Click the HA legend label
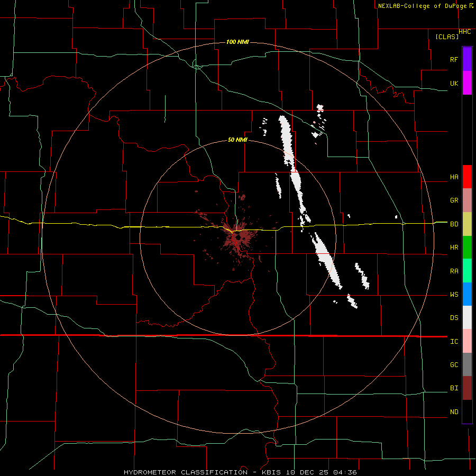476x476 pixels. pyautogui.click(x=454, y=177)
